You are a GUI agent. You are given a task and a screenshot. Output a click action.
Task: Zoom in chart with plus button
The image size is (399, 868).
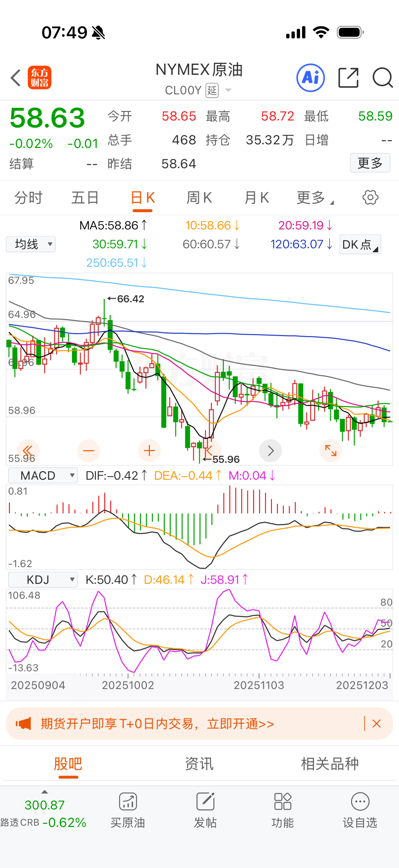pos(149,451)
